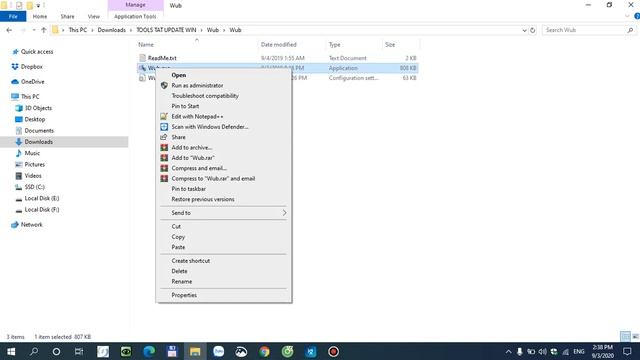Switch to large icons view button

coord(636,336)
